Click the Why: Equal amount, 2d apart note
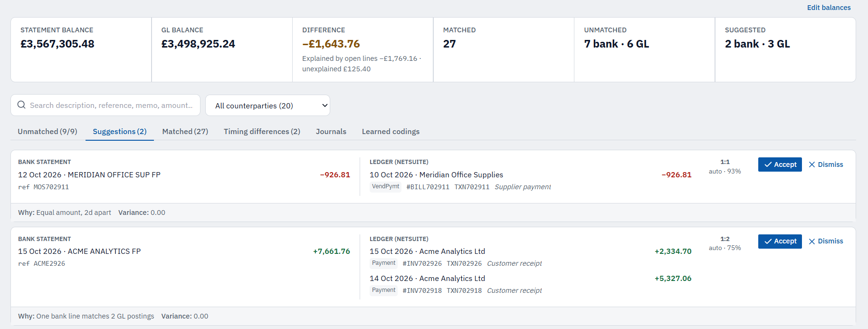The image size is (868, 329). tap(65, 213)
